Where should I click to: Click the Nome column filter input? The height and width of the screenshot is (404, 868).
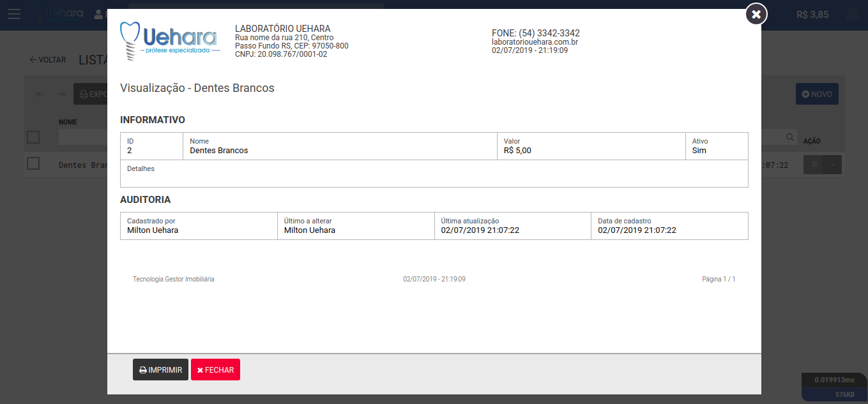[x=83, y=137]
